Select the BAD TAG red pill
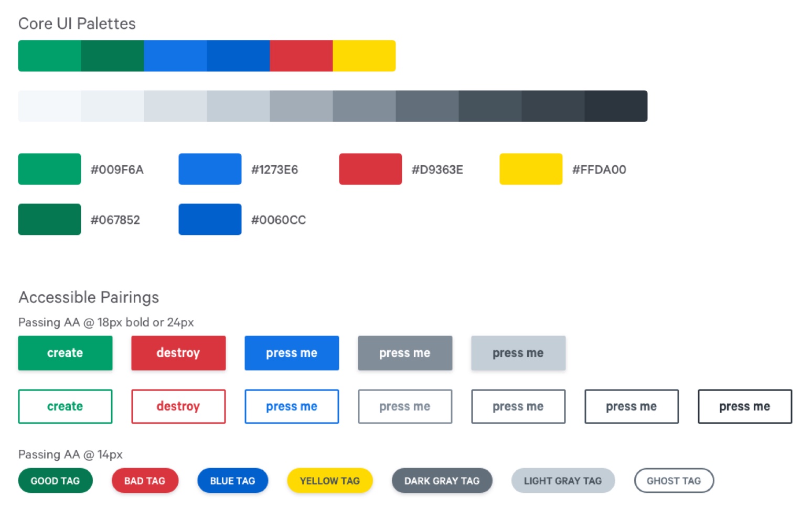This screenshot has height=508, width=812. [x=145, y=481]
